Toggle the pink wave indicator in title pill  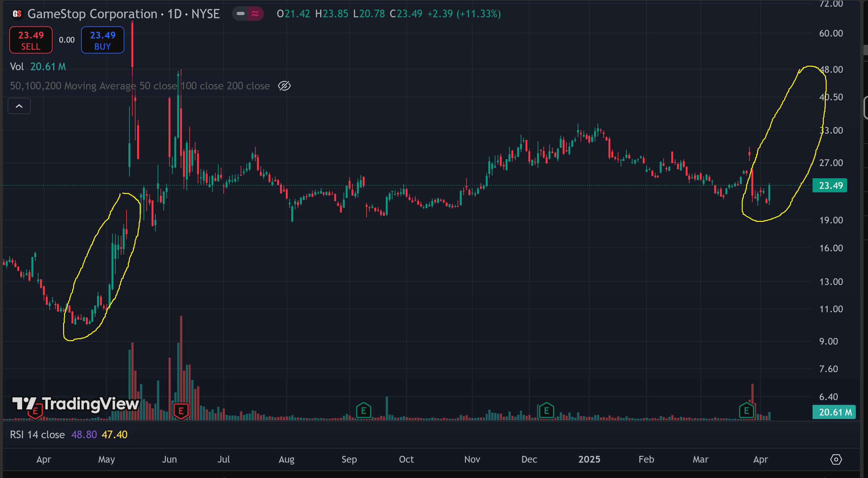pyautogui.click(x=255, y=14)
